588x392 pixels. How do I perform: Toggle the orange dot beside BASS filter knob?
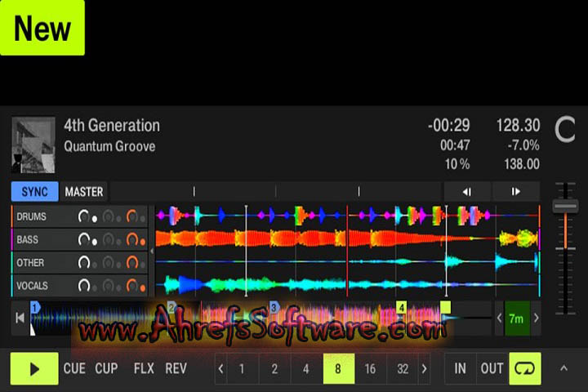142,242
